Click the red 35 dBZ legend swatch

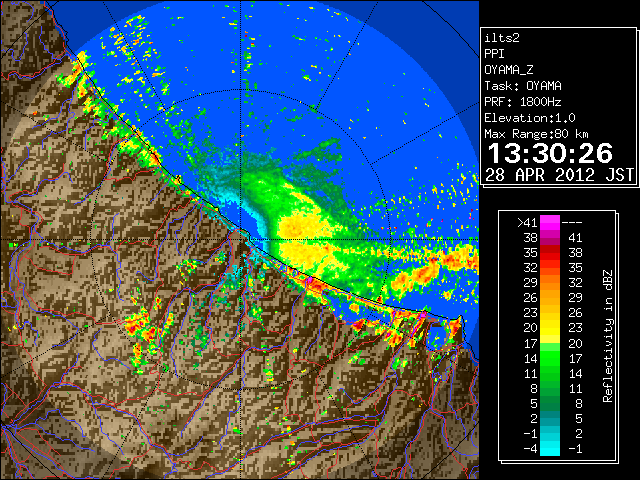550,253
